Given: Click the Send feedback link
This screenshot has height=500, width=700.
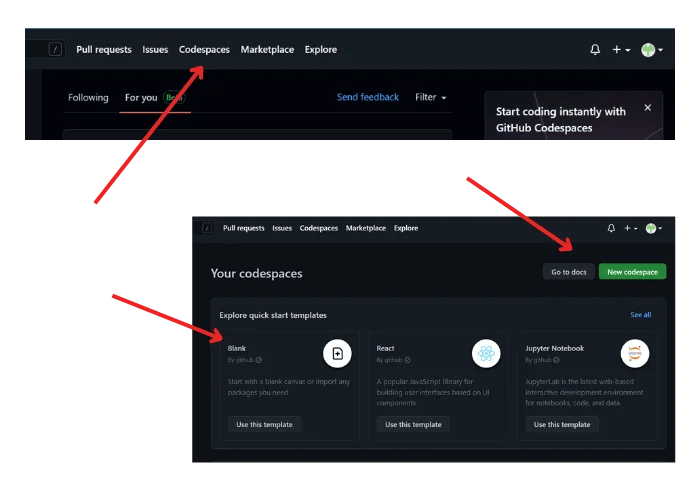Looking at the screenshot, I should click(x=367, y=97).
